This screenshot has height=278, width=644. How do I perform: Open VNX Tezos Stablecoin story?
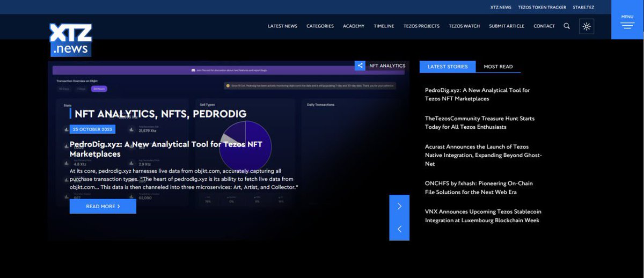click(482, 216)
